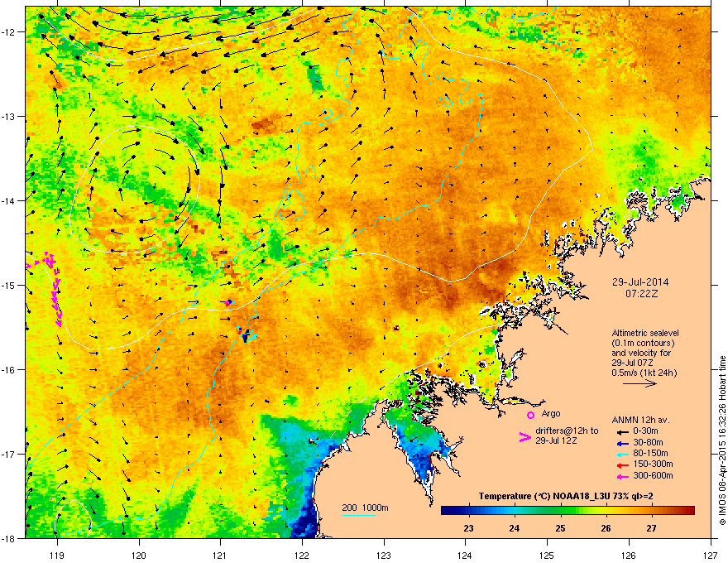The width and height of the screenshot is (728, 563).
Task: Click the 0.5m/s velocity scale arrow
Action: [639, 383]
